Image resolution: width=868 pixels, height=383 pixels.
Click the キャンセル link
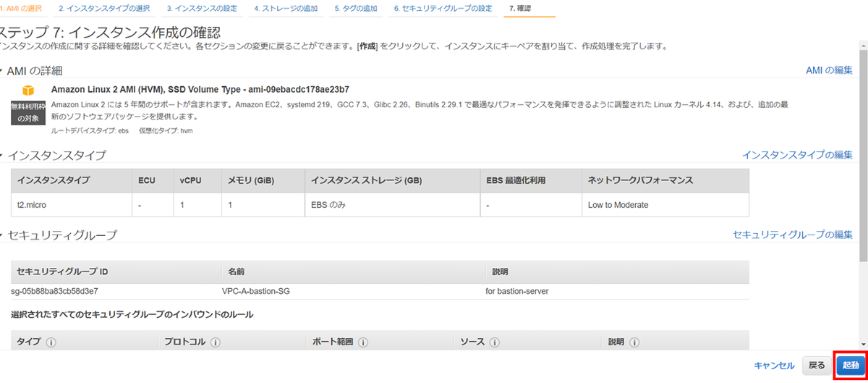pyautogui.click(x=774, y=366)
